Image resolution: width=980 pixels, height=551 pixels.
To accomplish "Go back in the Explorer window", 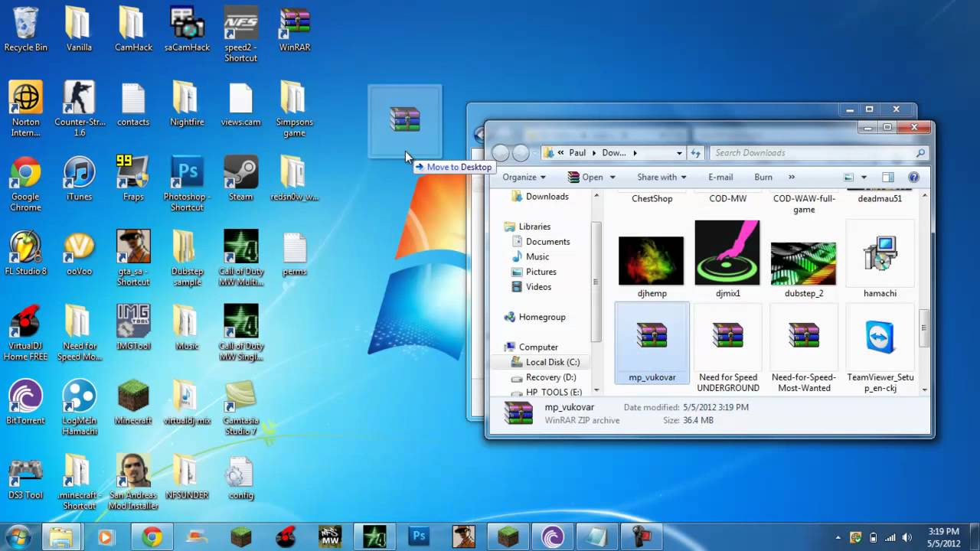I will coord(501,153).
